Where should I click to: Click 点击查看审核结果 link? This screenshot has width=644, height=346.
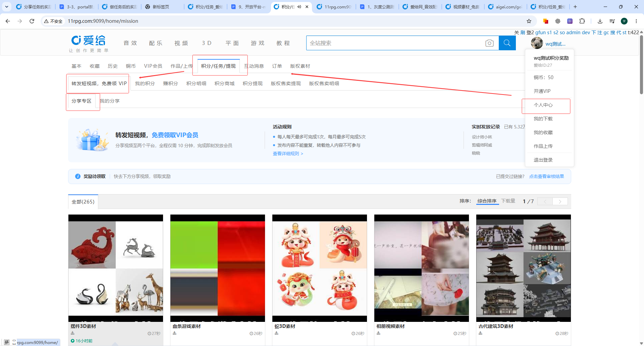click(547, 176)
